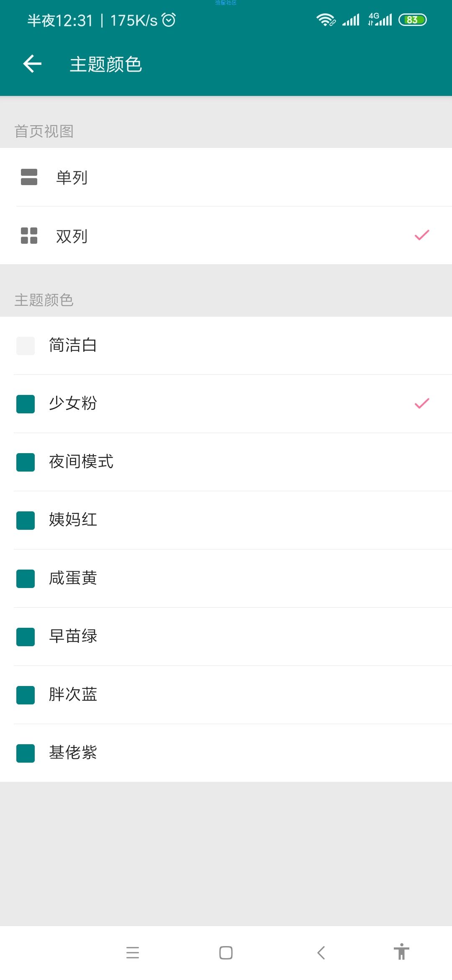Tap the Android home button
Viewport: 452px width, 980px height.
click(226, 953)
